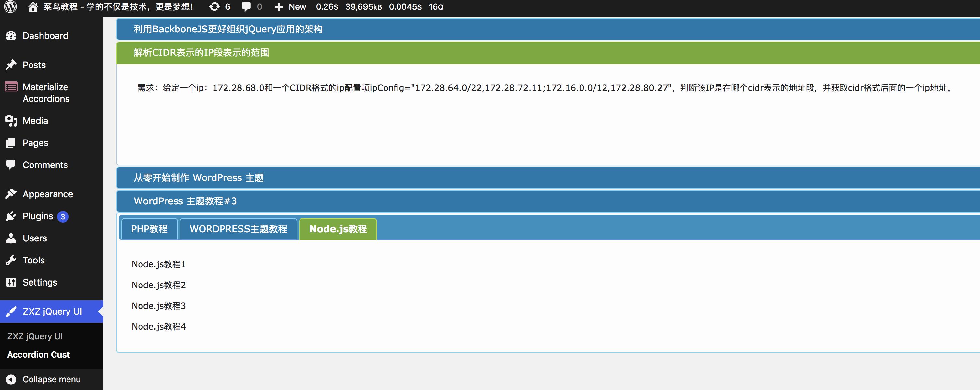Open Tools section icon
The width and height of the screenshot is (980, 390).
click(x=12, y=259)
